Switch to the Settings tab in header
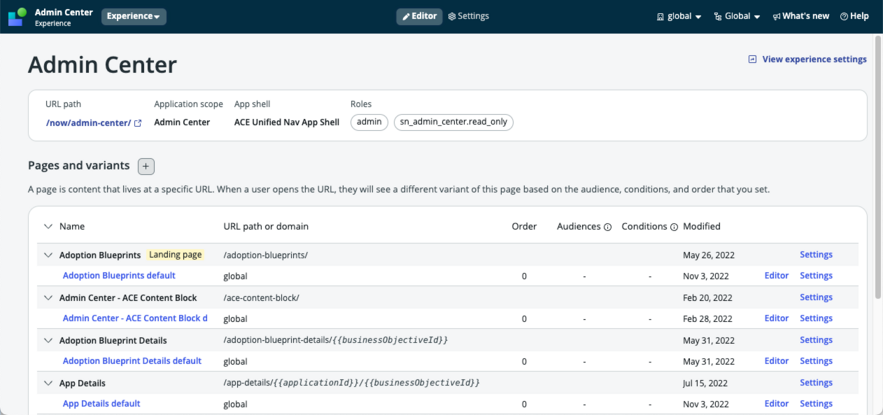 [469, 16]
